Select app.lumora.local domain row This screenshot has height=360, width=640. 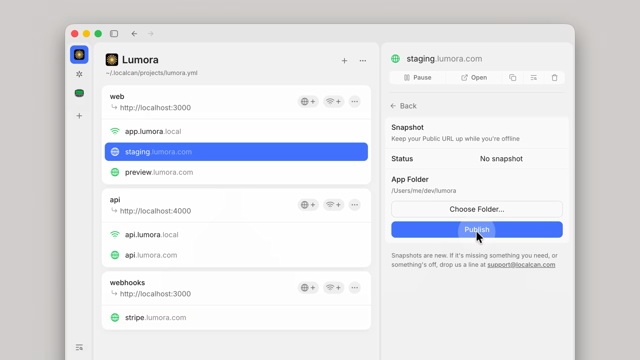pyautogui.click(x=236, y=131)
